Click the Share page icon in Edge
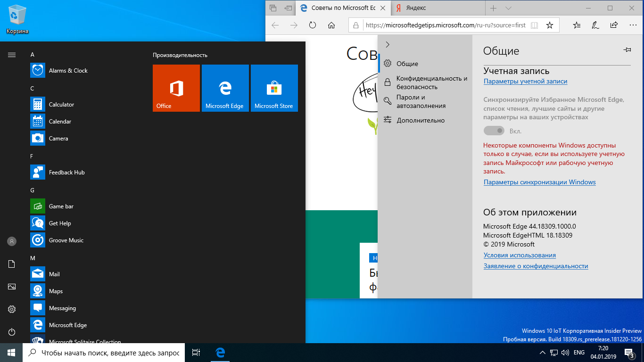This screenshot has height=362, width=644. 614,25
